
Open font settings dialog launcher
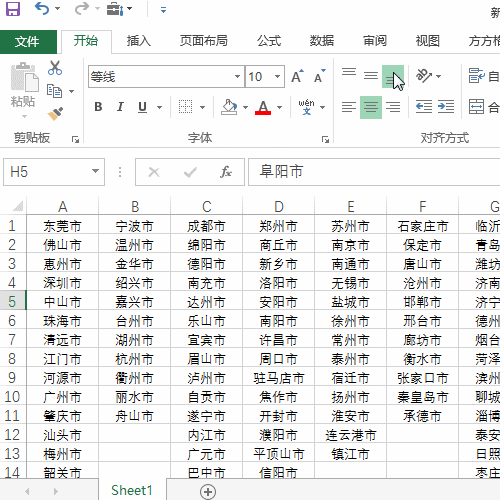[x=325, y=139]
